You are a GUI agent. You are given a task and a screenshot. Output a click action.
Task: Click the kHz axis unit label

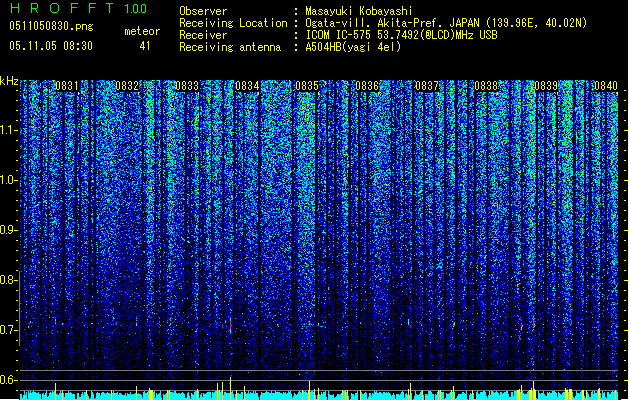tap(9, 81)
